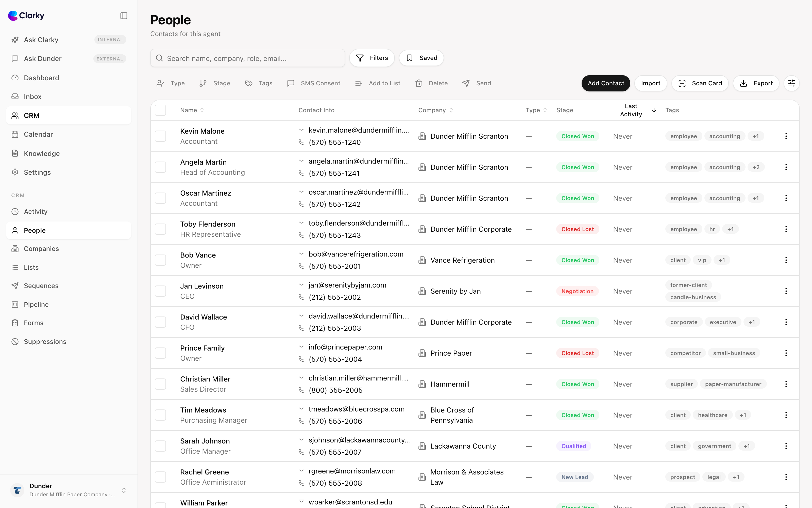
Task: Open row actions menu for Sarah Johnson
Action: (x=786, y=446)
